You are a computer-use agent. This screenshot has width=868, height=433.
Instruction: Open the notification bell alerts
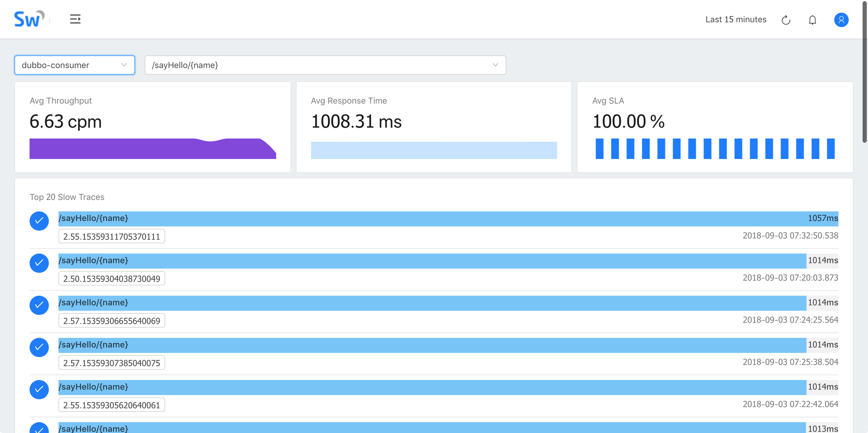click(813, 20)
